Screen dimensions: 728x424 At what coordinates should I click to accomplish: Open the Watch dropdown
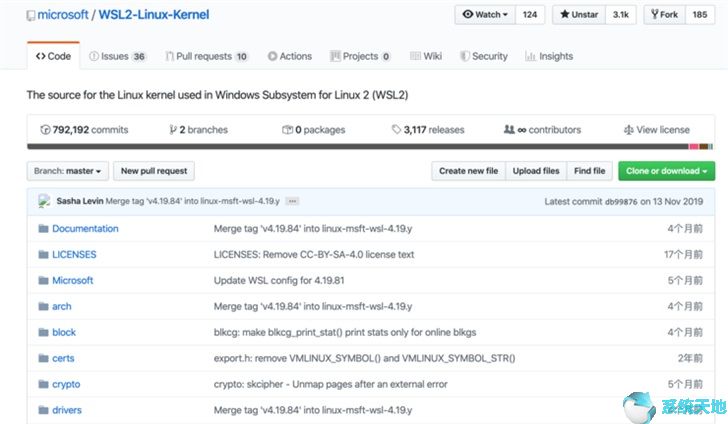[485, 14]
